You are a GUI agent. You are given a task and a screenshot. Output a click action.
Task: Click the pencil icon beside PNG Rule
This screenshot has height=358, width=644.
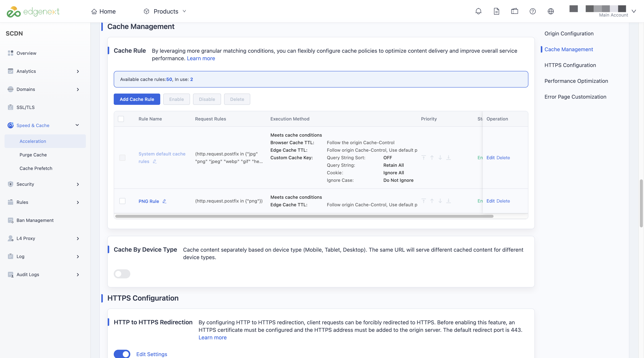(165, 201)
